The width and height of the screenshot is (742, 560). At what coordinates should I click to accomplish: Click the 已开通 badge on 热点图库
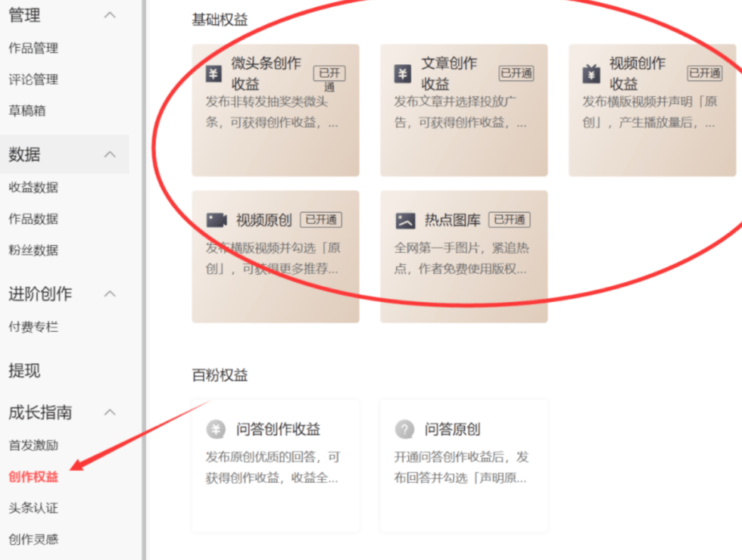click(x=510, y=219)
